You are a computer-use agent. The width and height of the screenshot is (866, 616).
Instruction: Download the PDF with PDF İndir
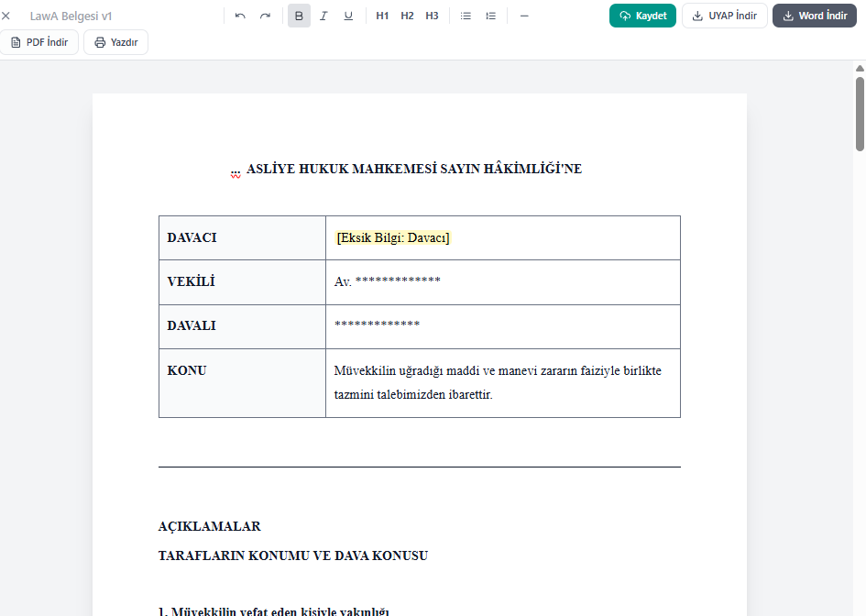tap(39, 42)
